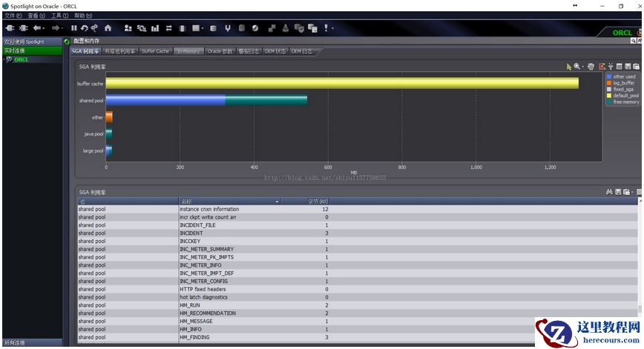Click the refresh/undo arrow toolbar icon
644x349 pixels.
click(84, 28)
